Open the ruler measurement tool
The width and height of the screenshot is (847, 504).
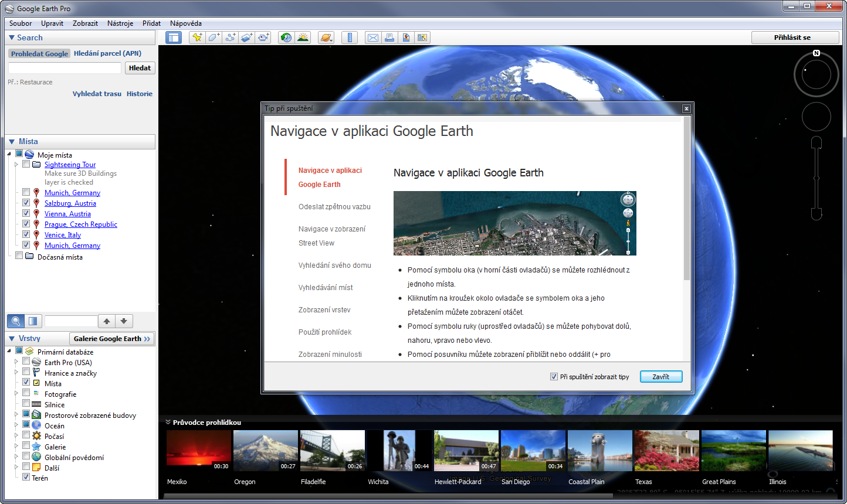tap(350, 38)
